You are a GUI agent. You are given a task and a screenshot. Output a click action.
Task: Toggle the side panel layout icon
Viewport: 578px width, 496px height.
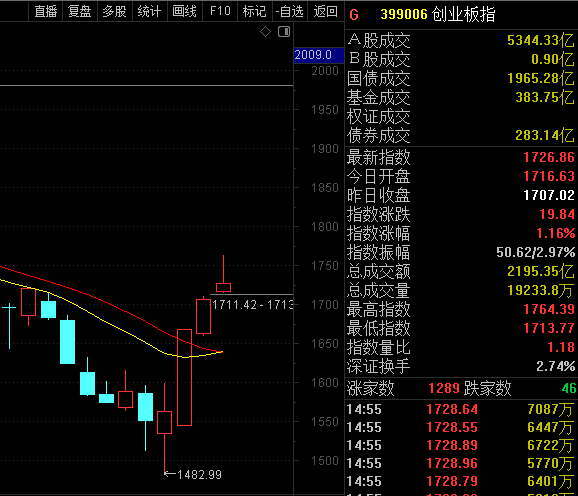click(x=284, y=32)
